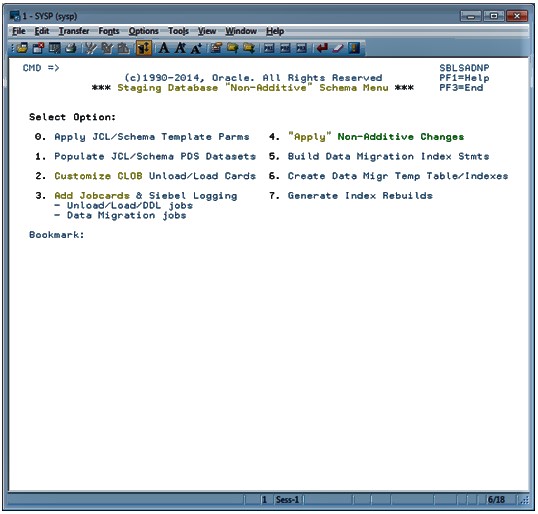The width and height of the screenshot is (538, 514).
Task: Click the PF3=End text
Action: click(461, 88)
